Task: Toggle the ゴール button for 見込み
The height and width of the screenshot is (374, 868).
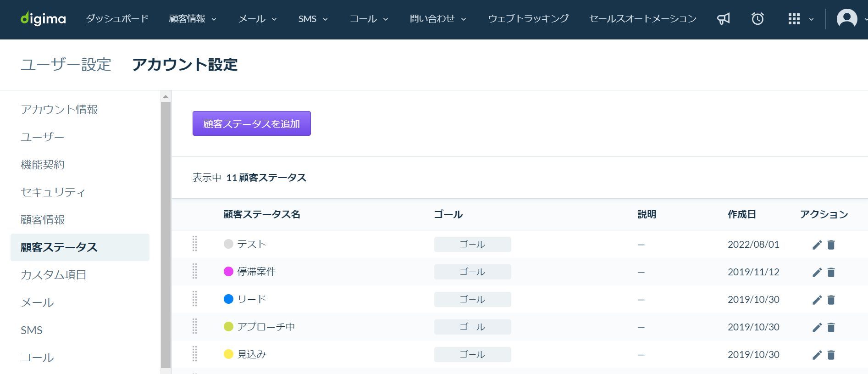Action: point(473,354)
